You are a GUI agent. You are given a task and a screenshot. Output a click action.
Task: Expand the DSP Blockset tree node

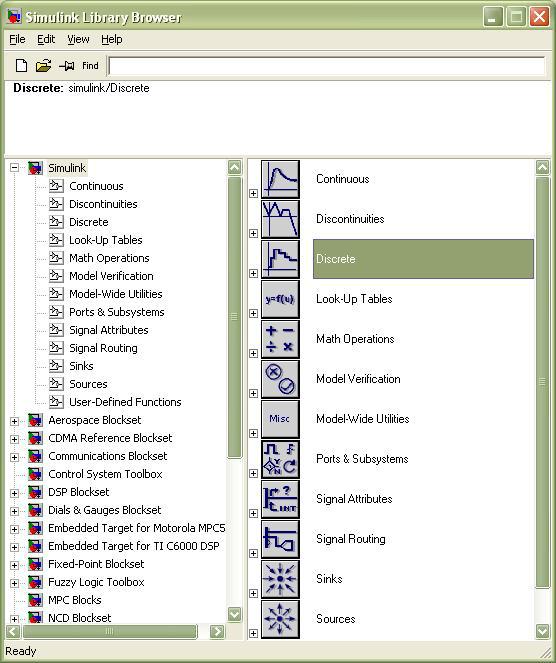14,493
